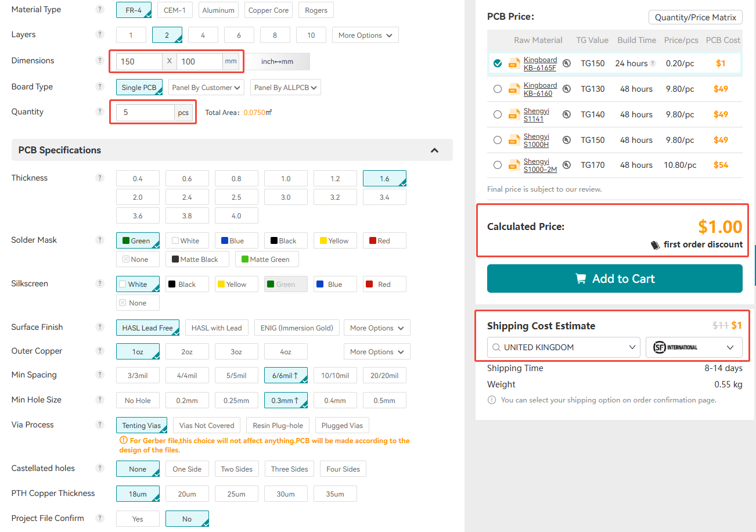
Task: Open Panel By ALLPCB dropdown
Action: click(x=286, y=87)
